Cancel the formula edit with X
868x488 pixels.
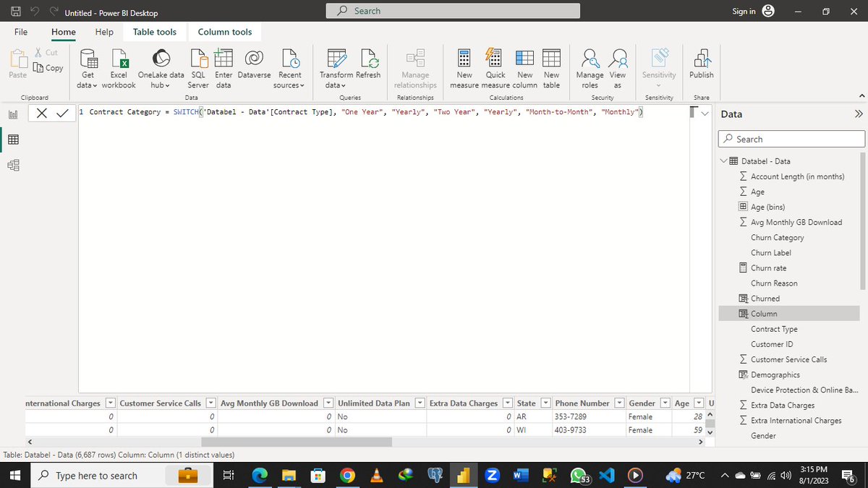[x=42, y=113]
